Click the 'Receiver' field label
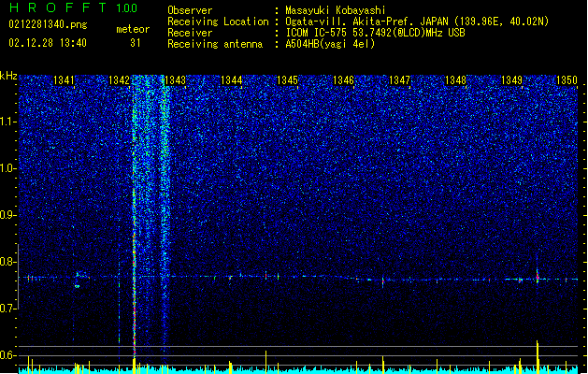588x374 pixels. pos(190,33)
